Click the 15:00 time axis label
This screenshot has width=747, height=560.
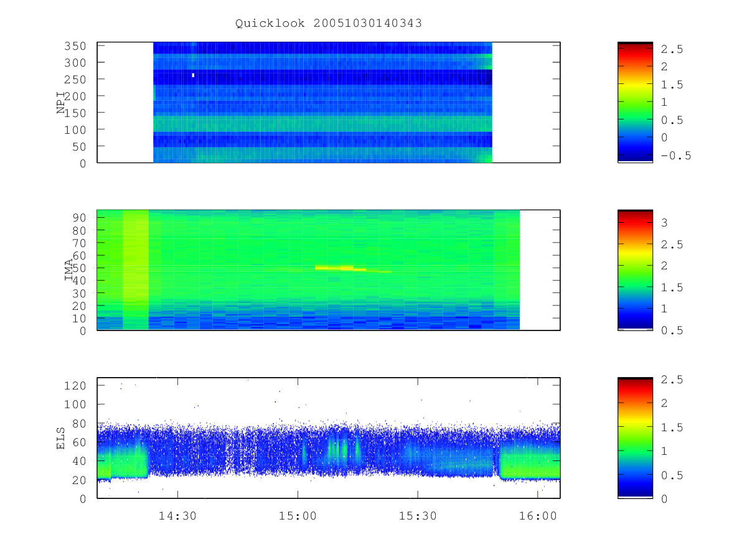(x=298, y=516)
